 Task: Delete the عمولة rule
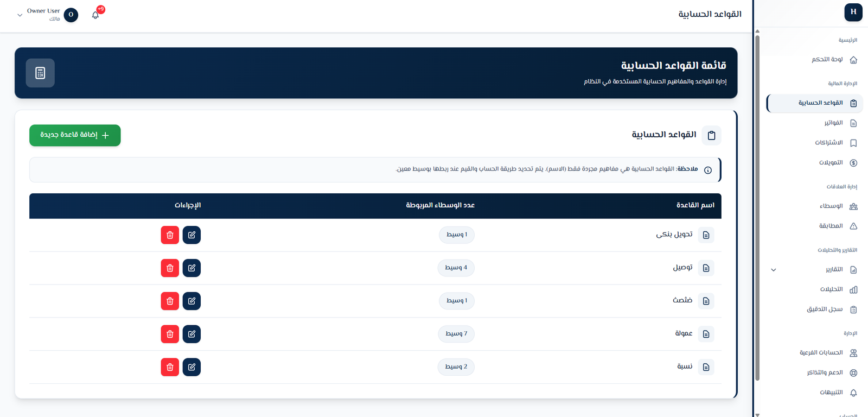[170, 334]
